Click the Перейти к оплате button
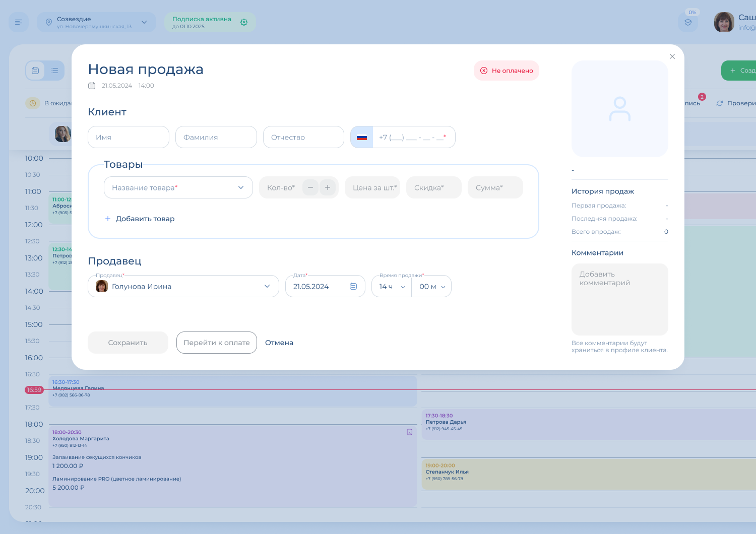This screenshot has height=534, width=756. coord(216,343)
